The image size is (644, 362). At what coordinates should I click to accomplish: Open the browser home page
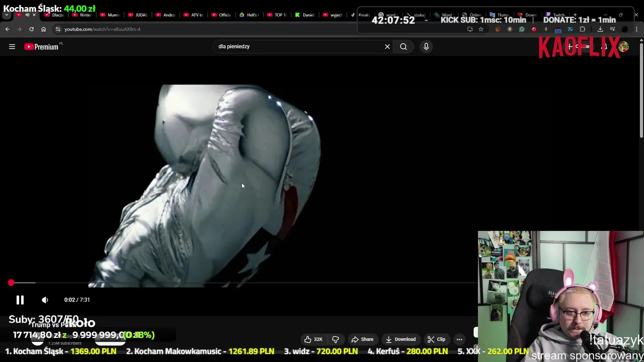43,29
